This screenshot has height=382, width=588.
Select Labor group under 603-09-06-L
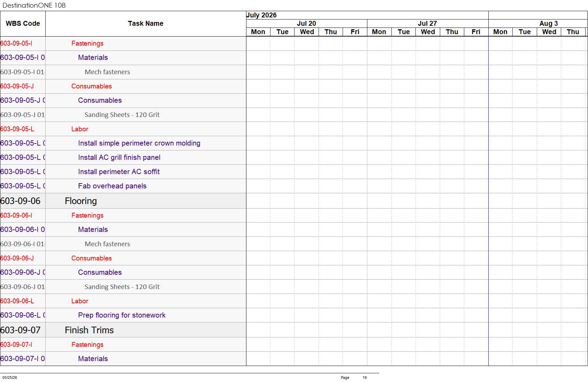click(x=80, y=301)
